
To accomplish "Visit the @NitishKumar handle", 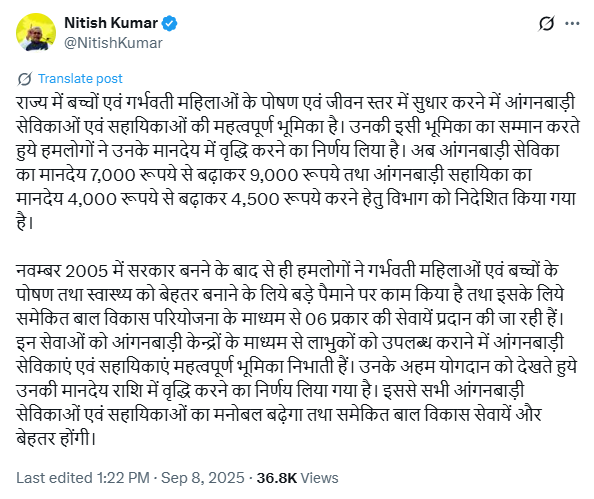I will (x=113, y=43).
